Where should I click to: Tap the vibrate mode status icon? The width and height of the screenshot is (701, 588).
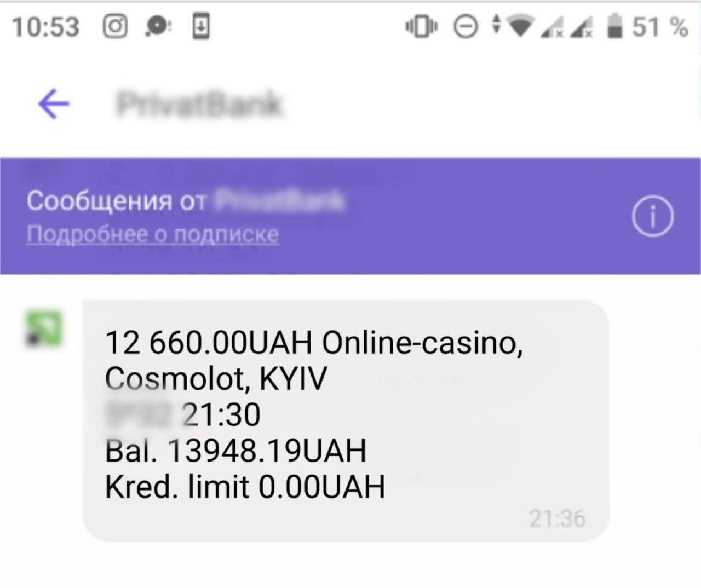point(422,26)
